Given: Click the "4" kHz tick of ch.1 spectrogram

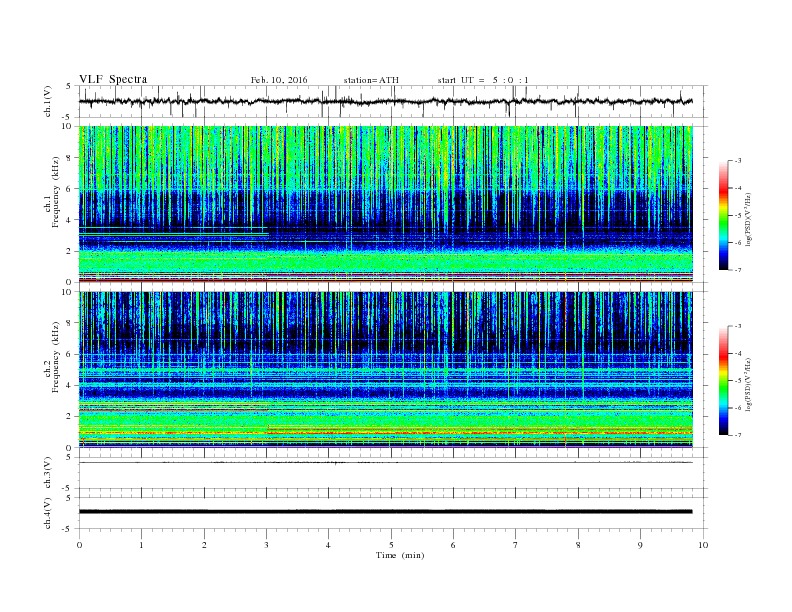Looking at the screenshot, I should [69, 220].
